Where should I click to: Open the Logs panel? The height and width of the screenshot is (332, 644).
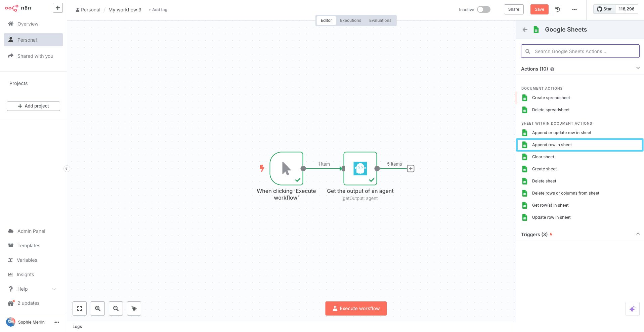[x=77, y=327]
